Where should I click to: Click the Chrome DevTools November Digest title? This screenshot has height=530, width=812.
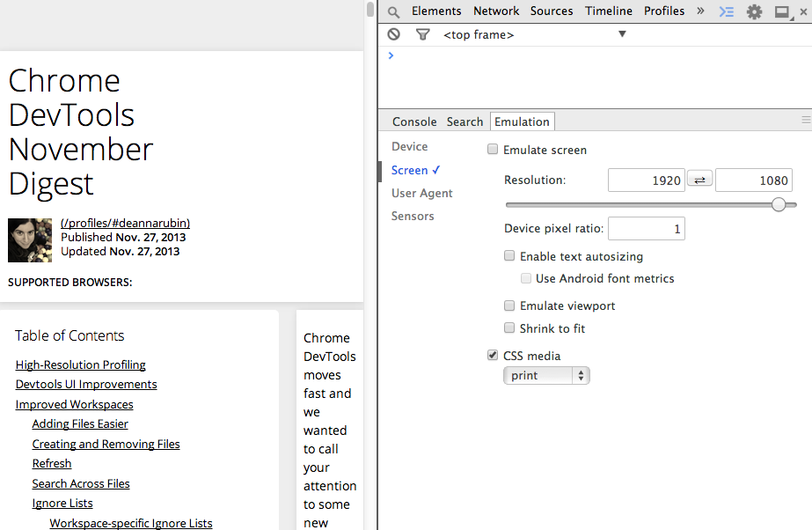click(x=81, y=132)
